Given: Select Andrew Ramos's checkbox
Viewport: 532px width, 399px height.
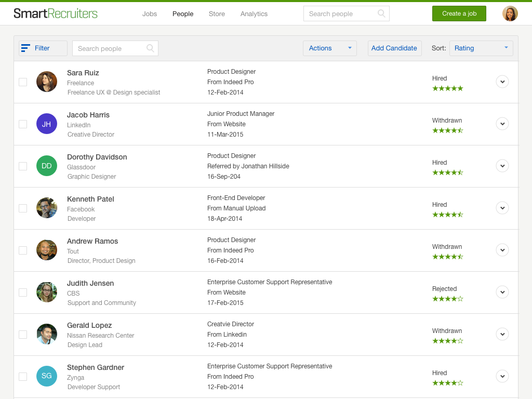Looking at the screenshot, I should (x=23, y=250).
